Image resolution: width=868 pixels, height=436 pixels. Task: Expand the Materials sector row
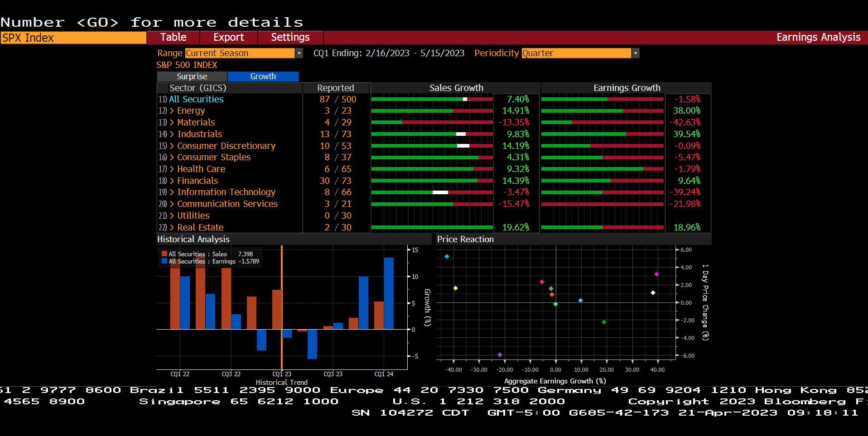point(172,123)
